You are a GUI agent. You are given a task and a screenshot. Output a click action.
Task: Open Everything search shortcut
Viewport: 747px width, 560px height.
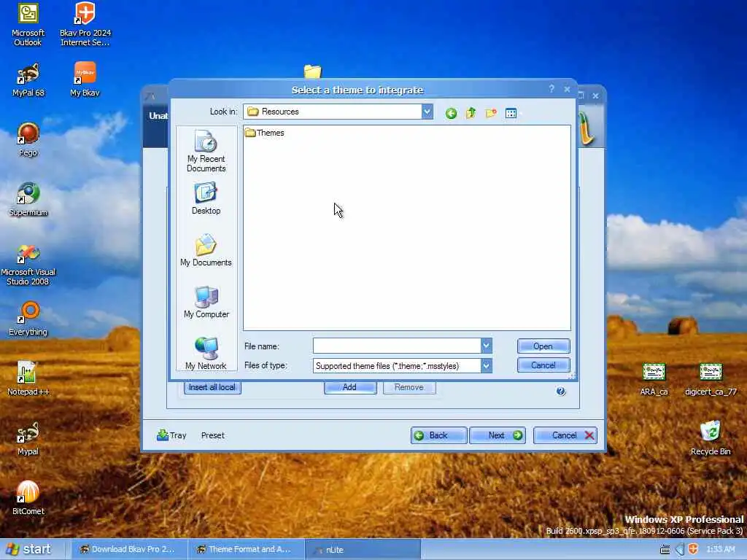28,319
